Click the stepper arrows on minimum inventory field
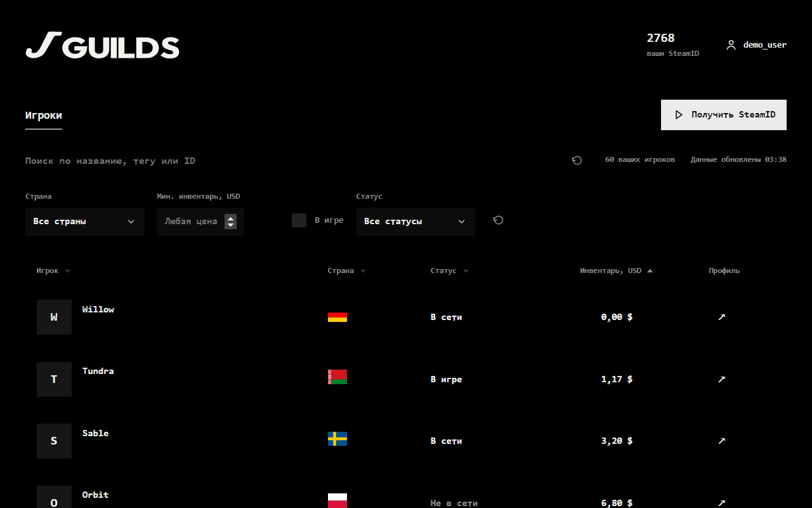Viewport: 812px width, 508px height. coord(231,222)
